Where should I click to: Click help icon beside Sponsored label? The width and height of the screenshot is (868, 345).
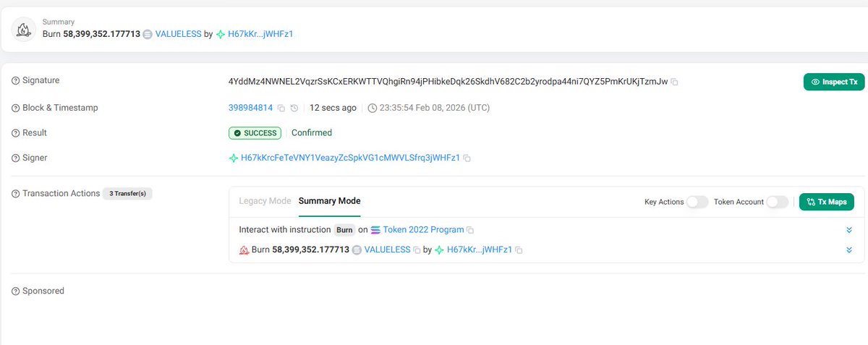15,291
